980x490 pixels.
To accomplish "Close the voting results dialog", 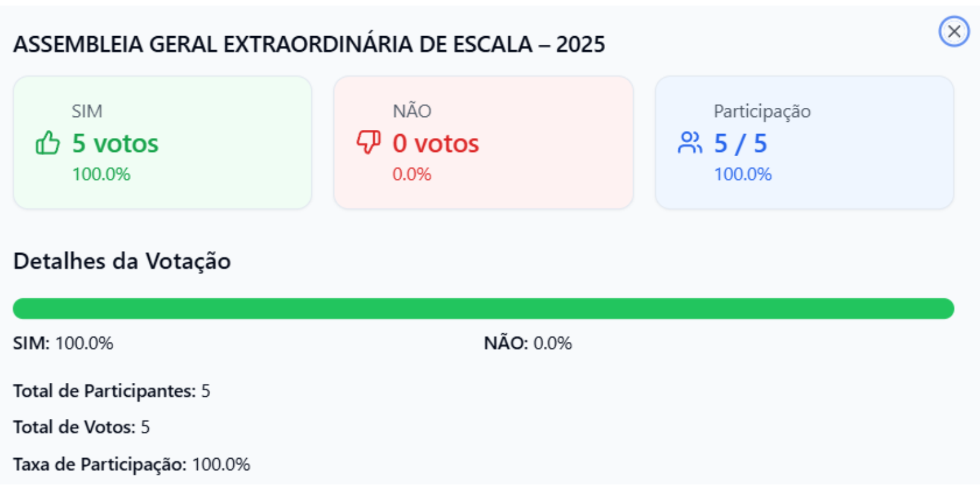I will pos(954,32).
